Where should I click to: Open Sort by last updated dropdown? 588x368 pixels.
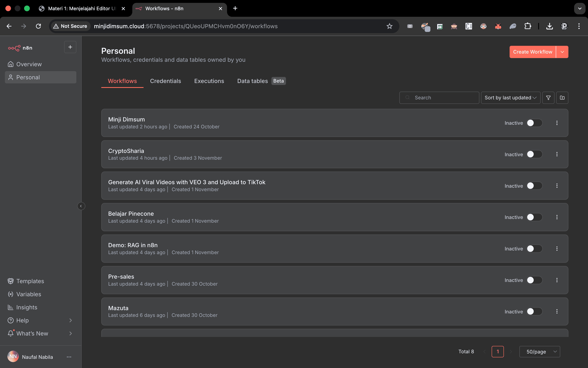[x=510, y=98]
